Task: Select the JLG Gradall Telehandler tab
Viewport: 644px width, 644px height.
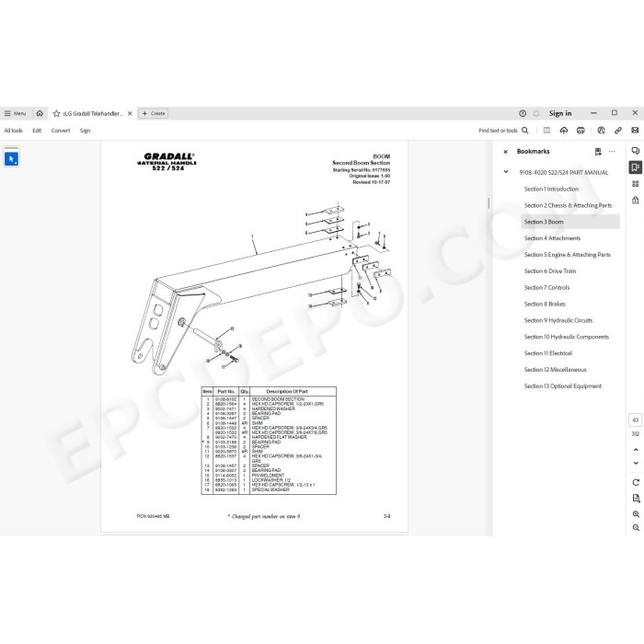Action: [93, 113]
